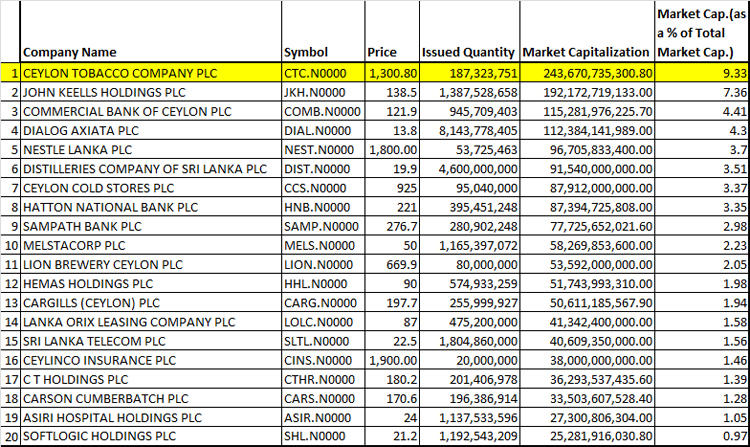The image size is (750, 447).
Task: Select the Company Name column header
Action: point(151,32)
